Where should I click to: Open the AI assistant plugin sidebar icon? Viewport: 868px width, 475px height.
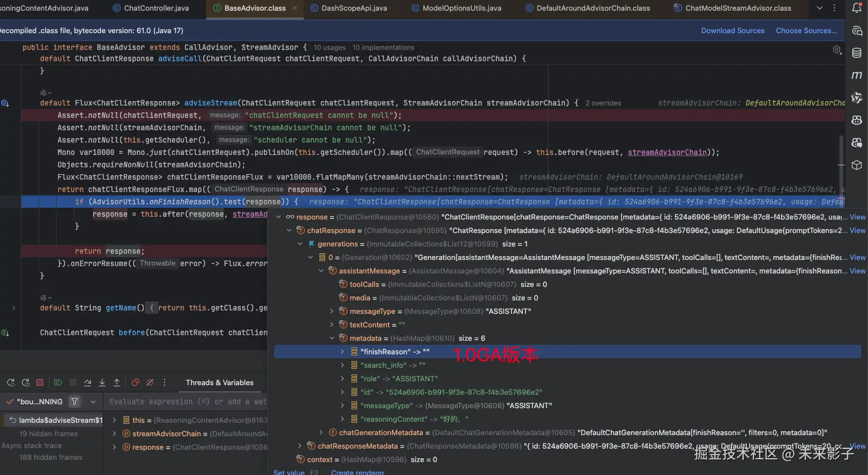(857, 98)
